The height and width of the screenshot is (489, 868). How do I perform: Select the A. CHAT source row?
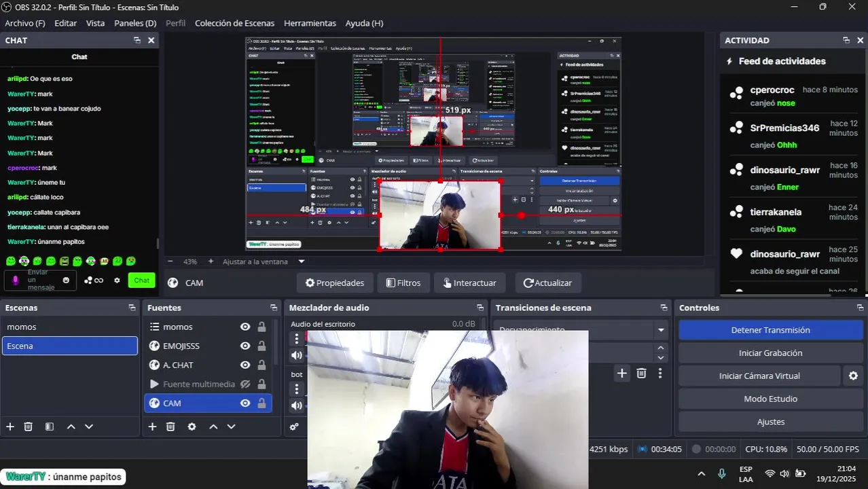208,365
